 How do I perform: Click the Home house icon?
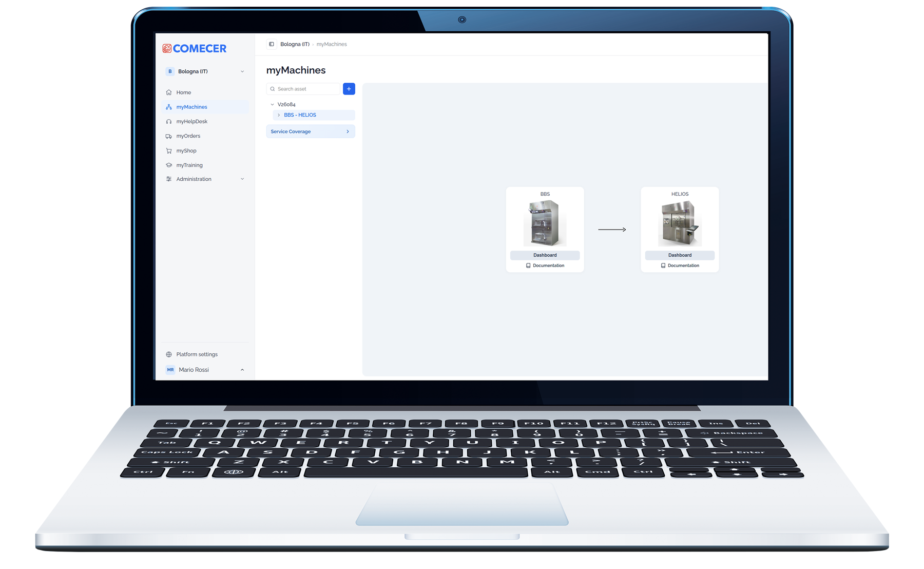[x=169, y=92]
